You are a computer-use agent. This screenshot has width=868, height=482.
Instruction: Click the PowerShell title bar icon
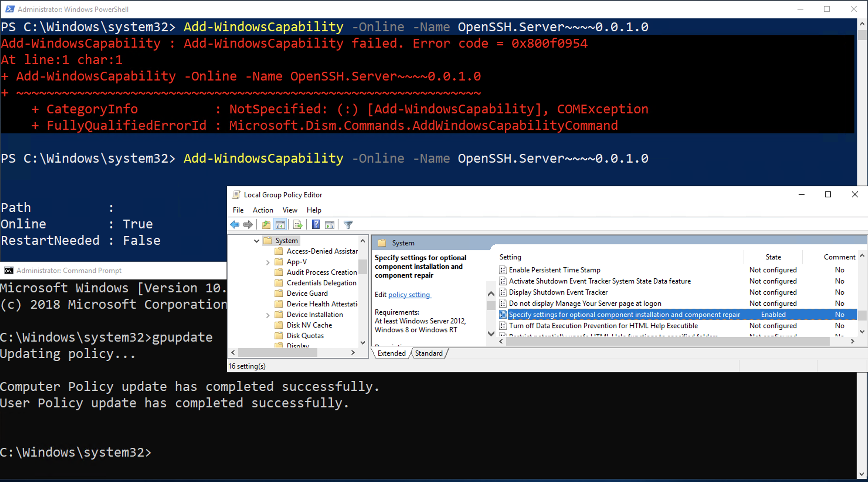10,9
